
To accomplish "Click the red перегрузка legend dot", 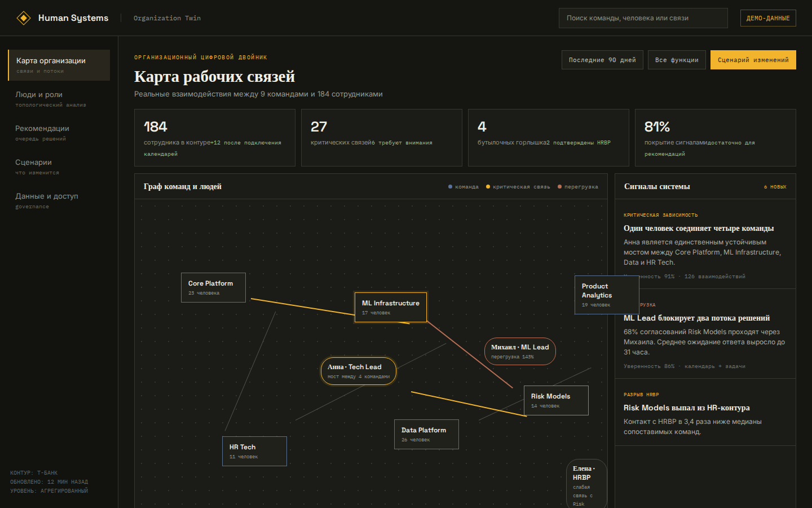I will pos(559,187).
